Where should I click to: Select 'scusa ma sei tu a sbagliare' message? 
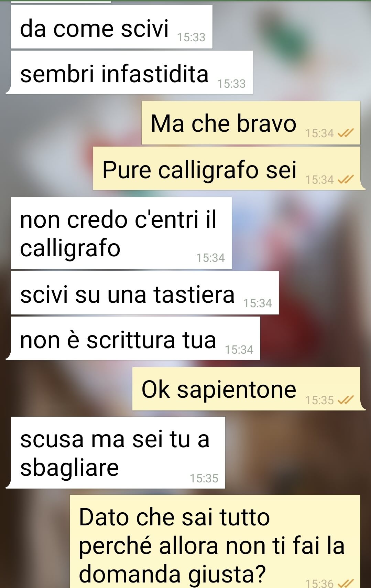(116, 452)
